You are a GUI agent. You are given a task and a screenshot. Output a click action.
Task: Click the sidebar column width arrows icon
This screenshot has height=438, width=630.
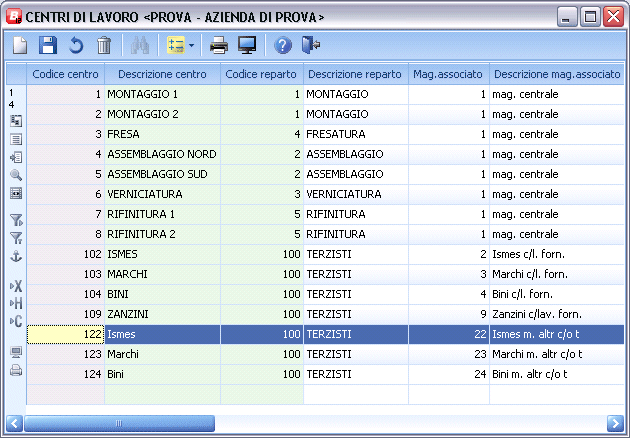click(16, 193)
